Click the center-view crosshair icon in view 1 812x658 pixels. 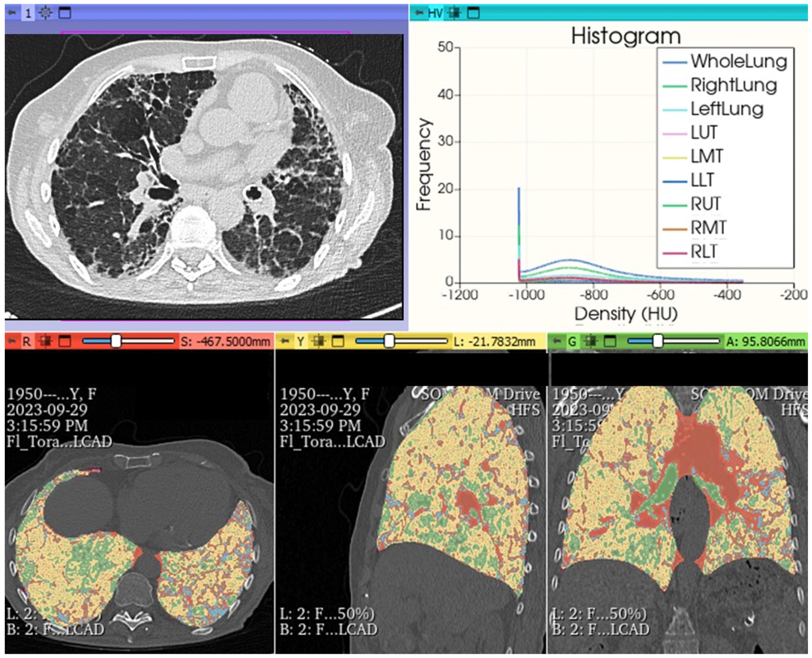coord(46,13)
